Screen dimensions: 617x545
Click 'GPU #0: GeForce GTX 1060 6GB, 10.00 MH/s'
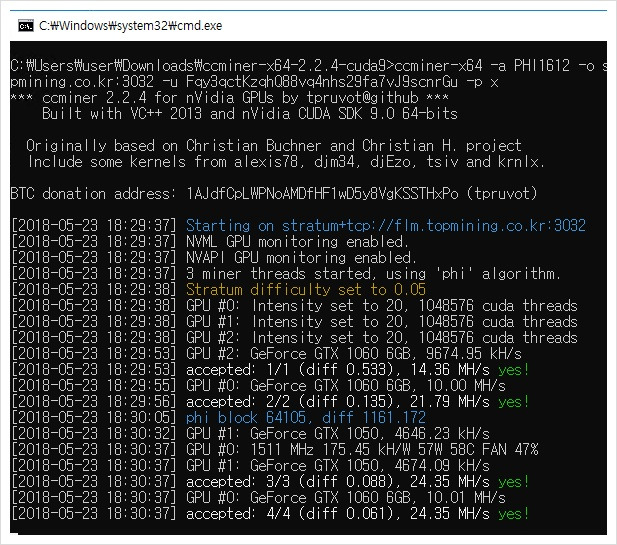[x=345, y=386]
